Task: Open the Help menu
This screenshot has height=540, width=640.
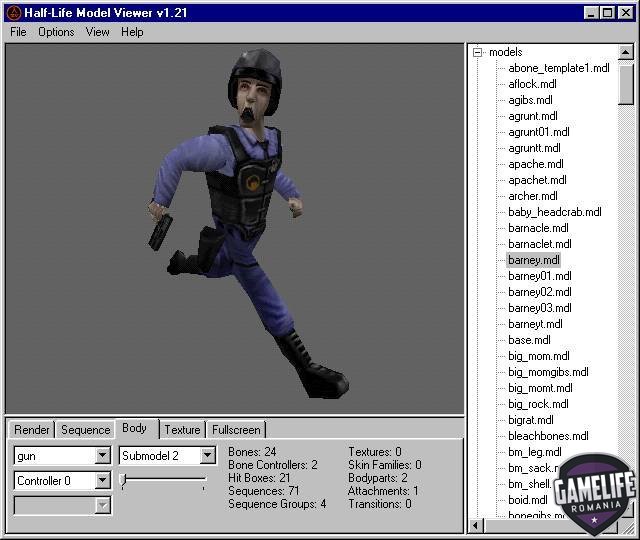Action: (x=132, y=32)
